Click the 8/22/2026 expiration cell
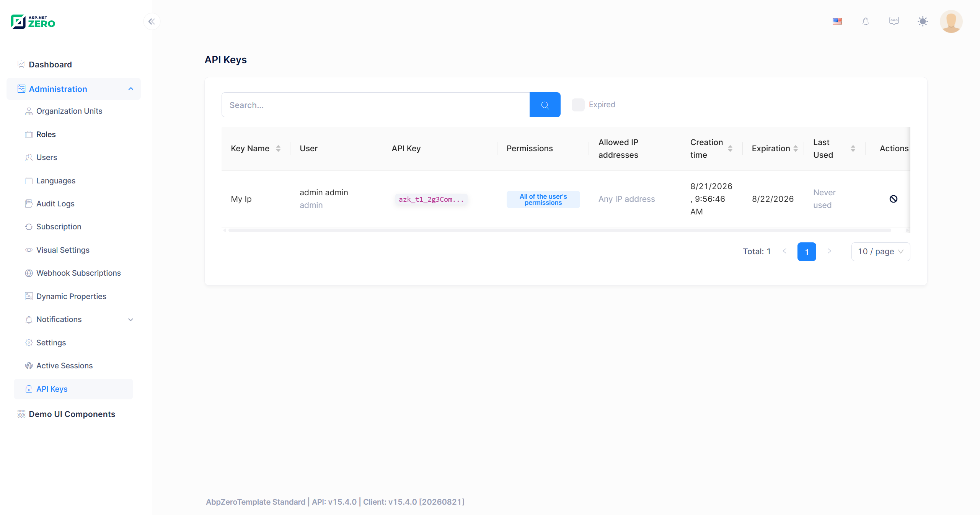This screenshot has height=515, width=980. pos(773,199)
